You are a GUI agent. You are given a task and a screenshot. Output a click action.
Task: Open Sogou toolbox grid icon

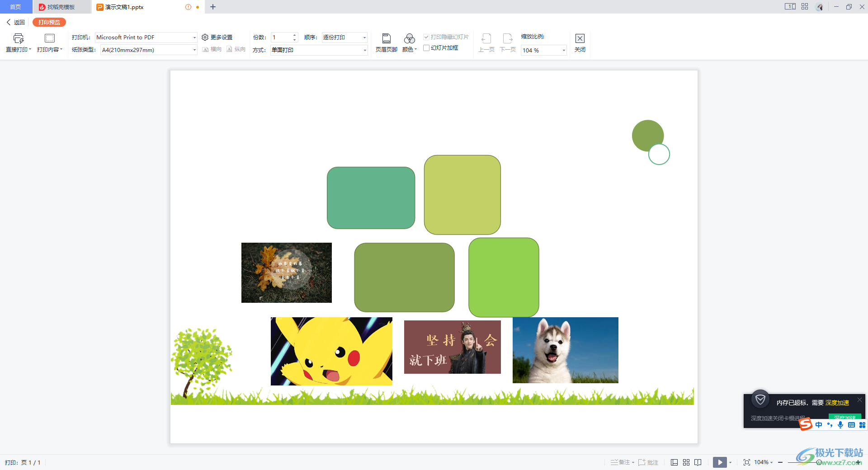coord(862,425)
